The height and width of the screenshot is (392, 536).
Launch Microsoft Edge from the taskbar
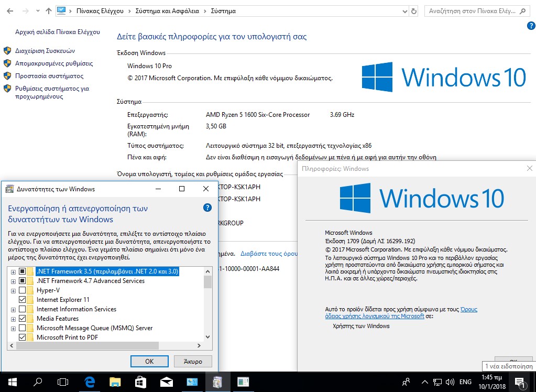[x=89, y=382]
